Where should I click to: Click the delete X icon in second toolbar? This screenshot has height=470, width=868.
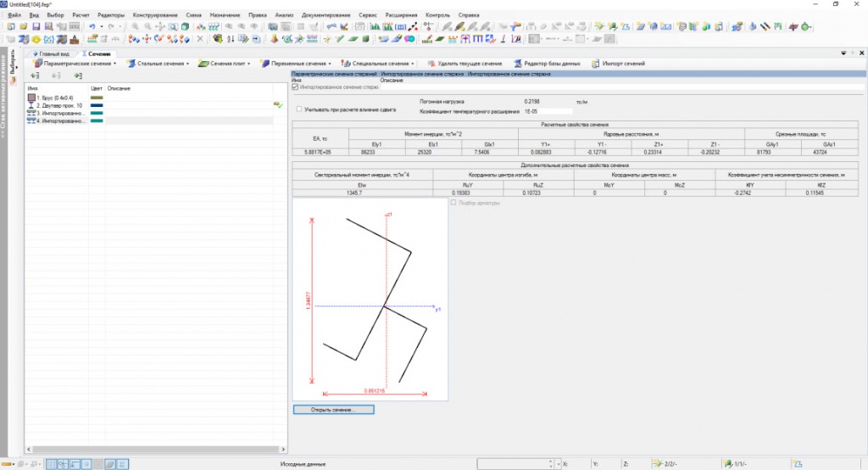200,39
